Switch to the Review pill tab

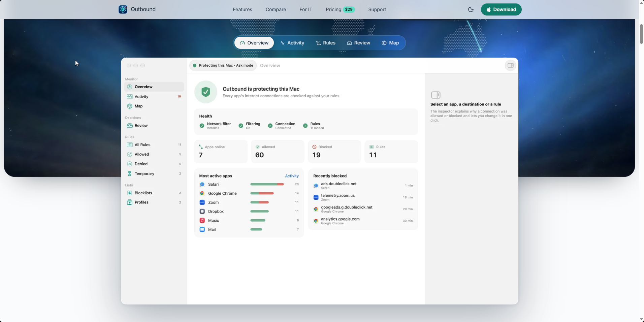358,43
